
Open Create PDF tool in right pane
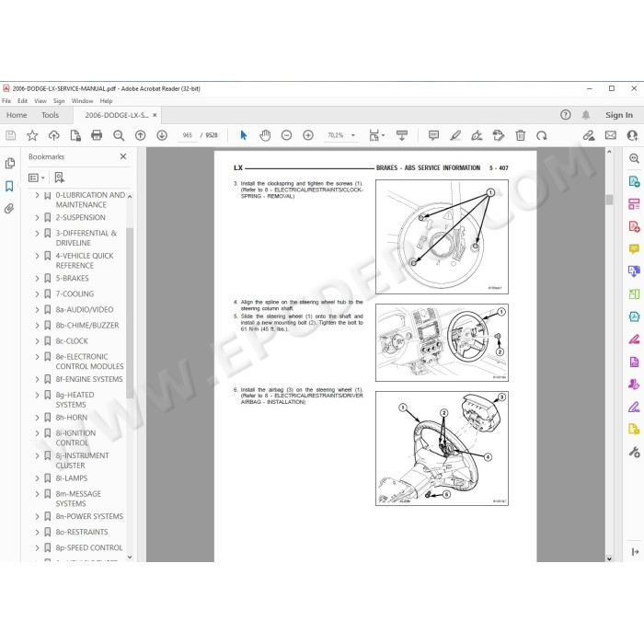click(634, 226)
